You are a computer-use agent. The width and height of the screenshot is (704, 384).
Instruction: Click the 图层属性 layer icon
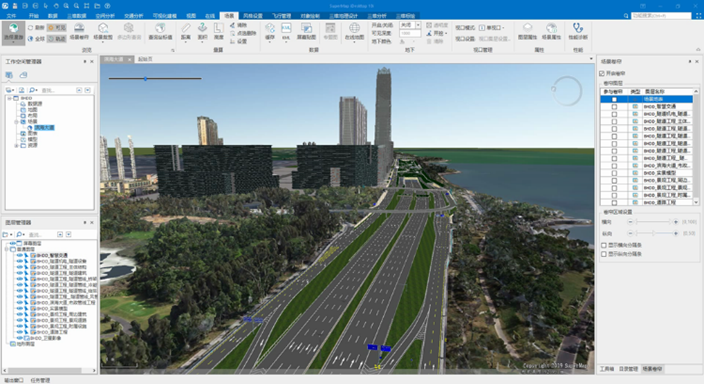pos(528,32)
